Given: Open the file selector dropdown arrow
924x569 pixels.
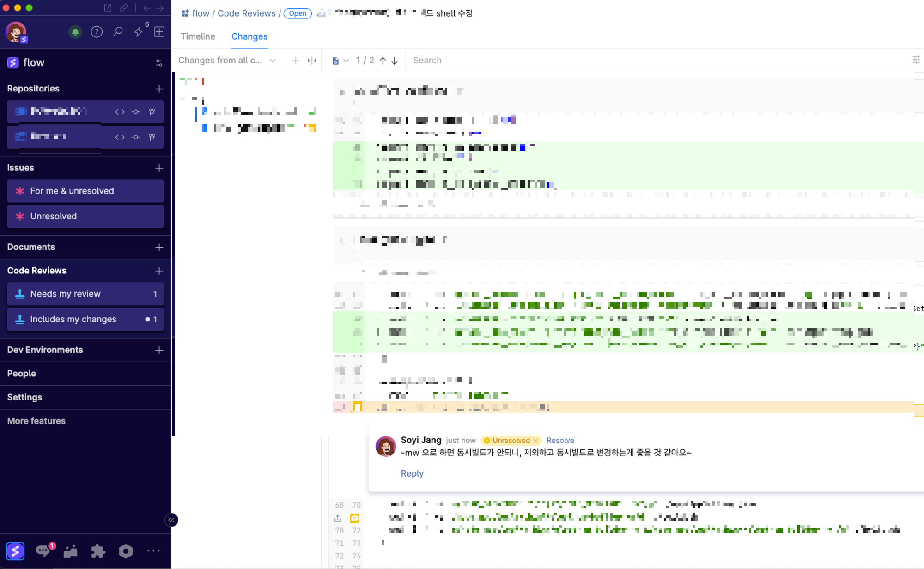Looking at the screenshot, I should [x=346, y=61].
